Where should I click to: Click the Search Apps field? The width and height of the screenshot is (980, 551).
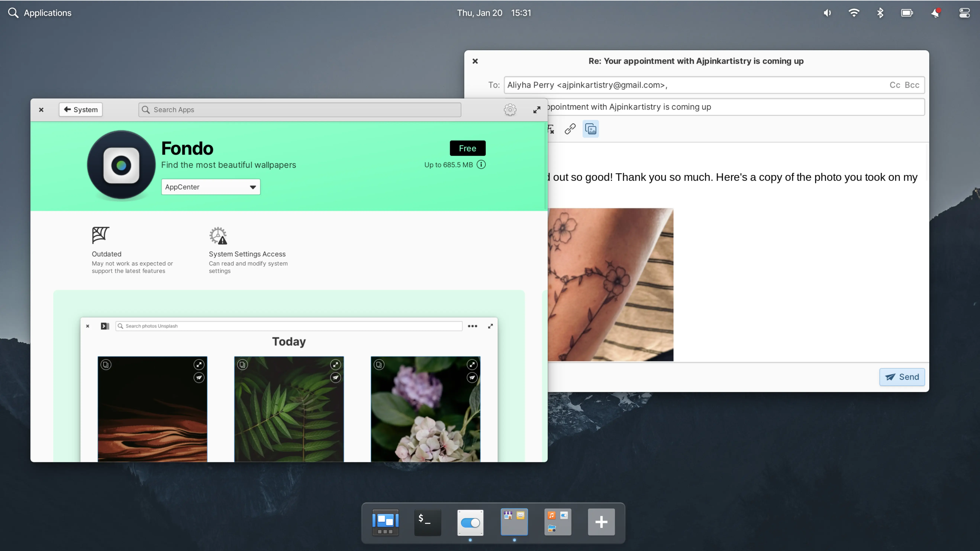pos(300,110)
